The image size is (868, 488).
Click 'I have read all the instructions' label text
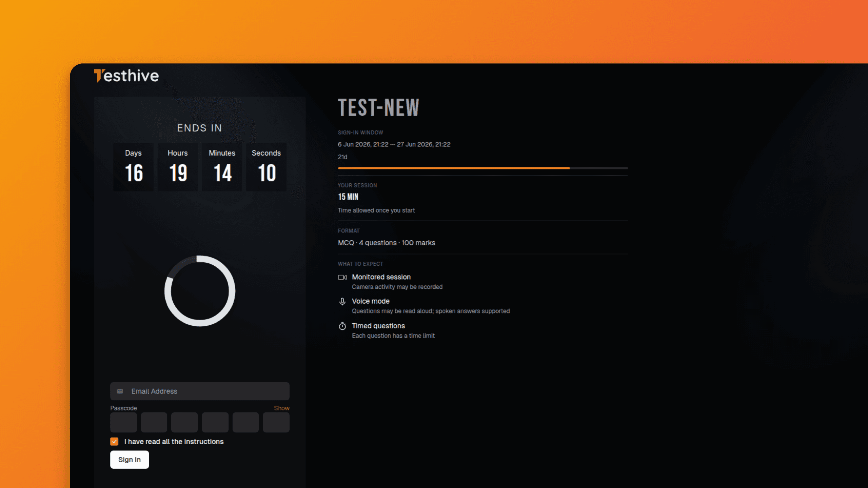[174, 442]
